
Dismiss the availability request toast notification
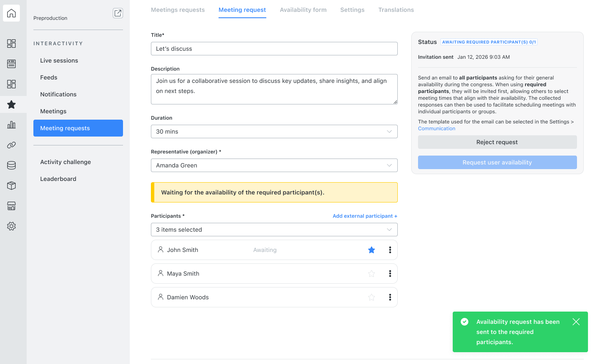point(576,322)
